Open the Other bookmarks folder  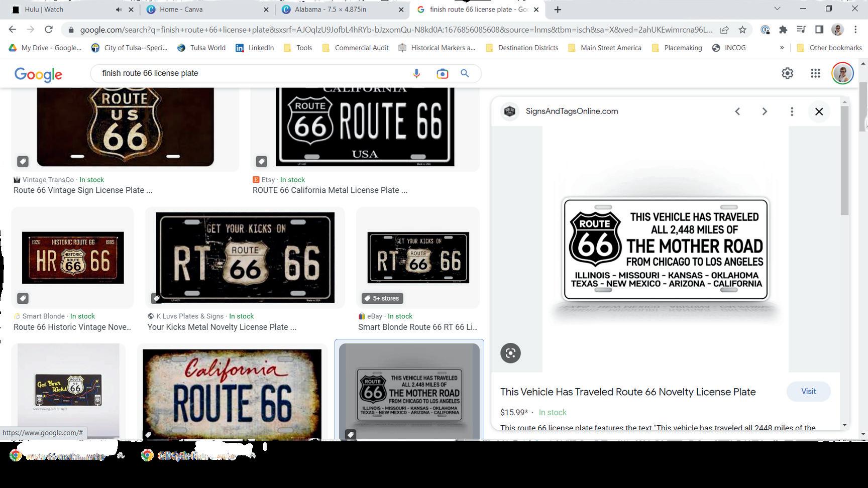(x=829, y=48)
